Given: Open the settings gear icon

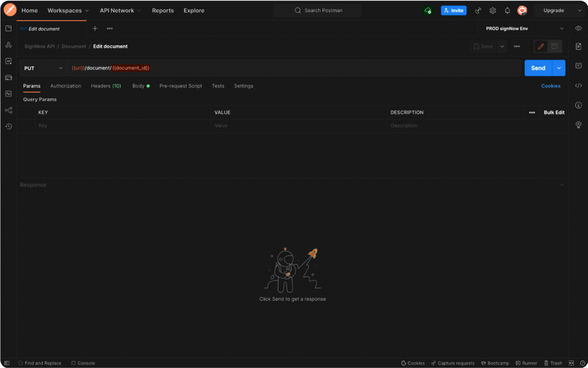Looking at the screenshot, I should (x=493, y=10).
